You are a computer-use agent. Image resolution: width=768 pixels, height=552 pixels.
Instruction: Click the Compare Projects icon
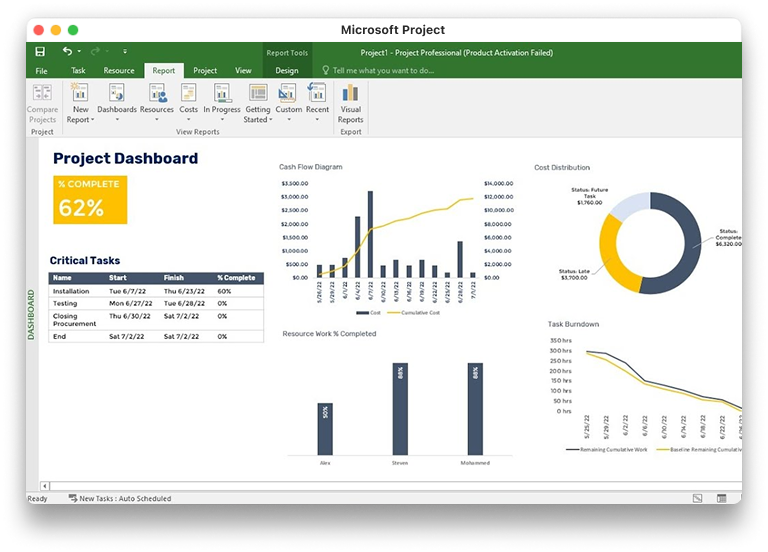(x=42, y=93)
